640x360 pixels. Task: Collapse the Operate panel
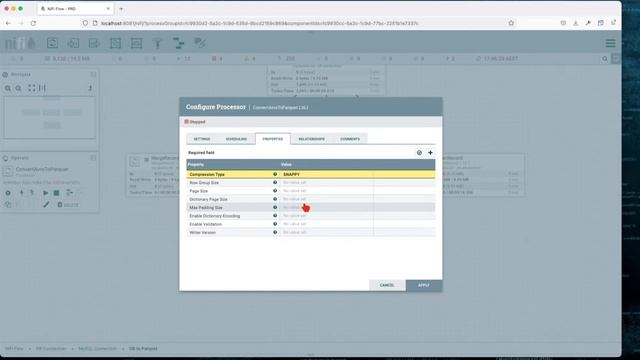click(93, 158)
